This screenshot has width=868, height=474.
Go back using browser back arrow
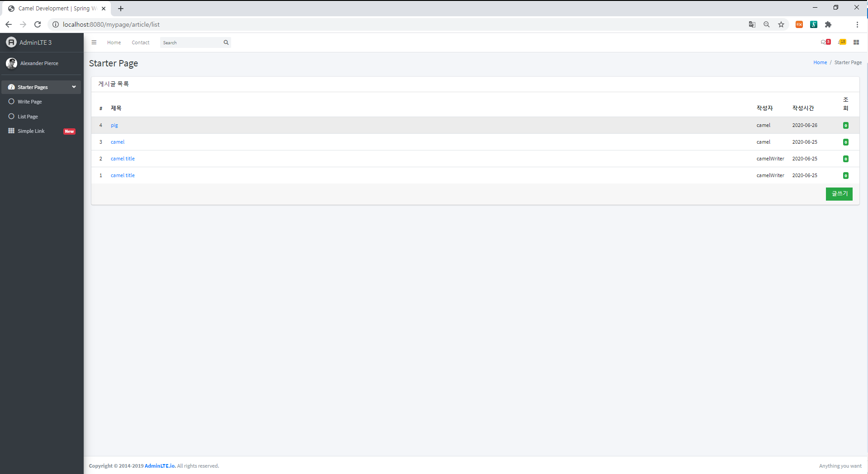pyautogui.click(x=9, y=24)
